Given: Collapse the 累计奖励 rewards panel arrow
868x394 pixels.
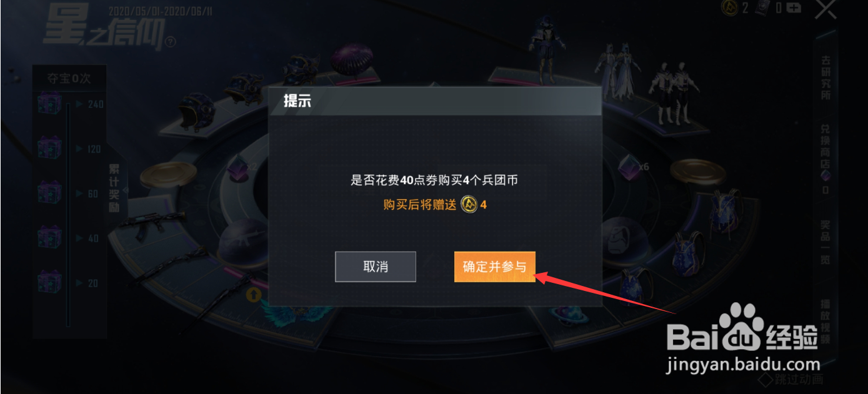Looking at the screenshot, I should coord(125,190).
